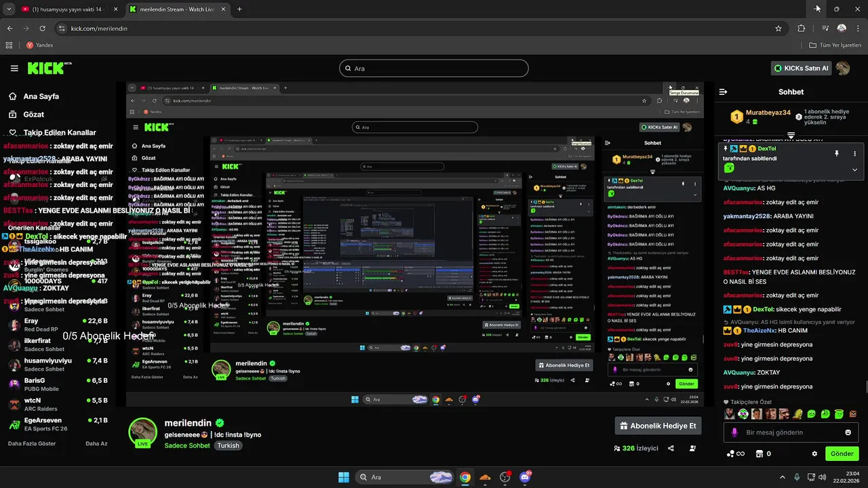Click the chat panel scrollbar
The width and height of the screenshot is (868, 488).
point(865,387)
